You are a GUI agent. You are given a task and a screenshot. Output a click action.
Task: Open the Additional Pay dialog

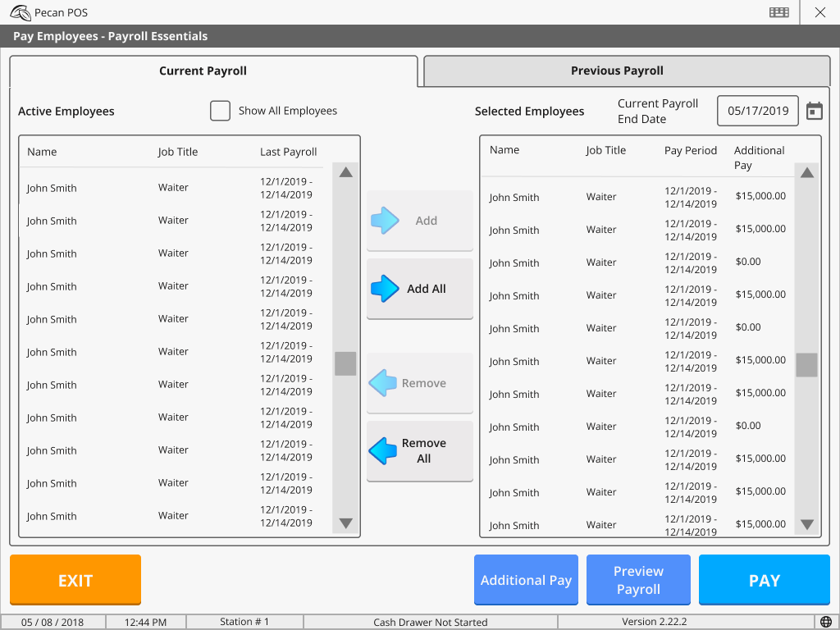pos(526,580)
